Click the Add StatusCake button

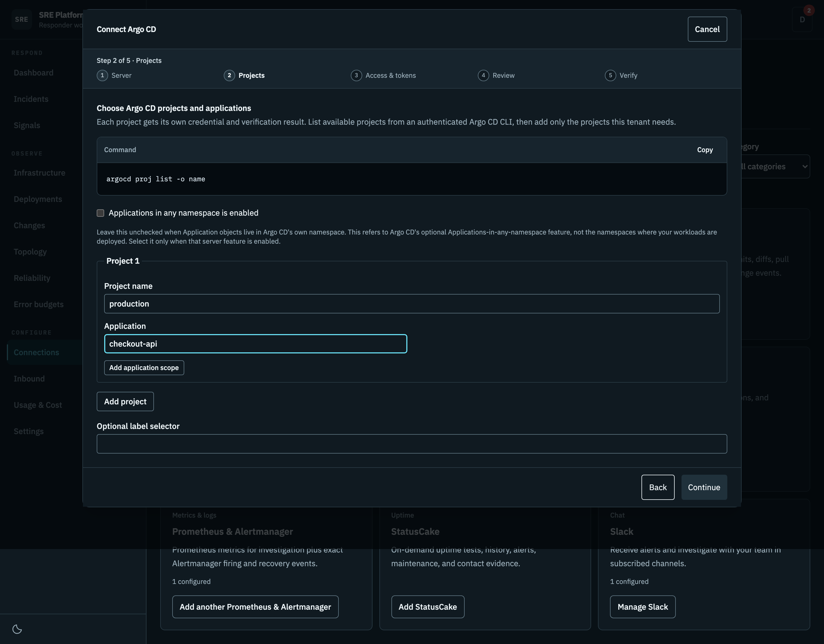point(427,607)
